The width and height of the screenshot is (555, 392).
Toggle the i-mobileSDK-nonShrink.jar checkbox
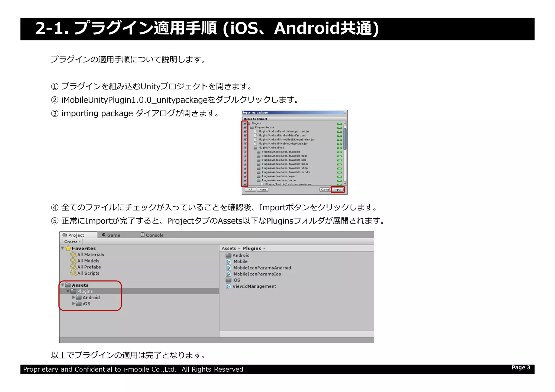click(245, 140)
